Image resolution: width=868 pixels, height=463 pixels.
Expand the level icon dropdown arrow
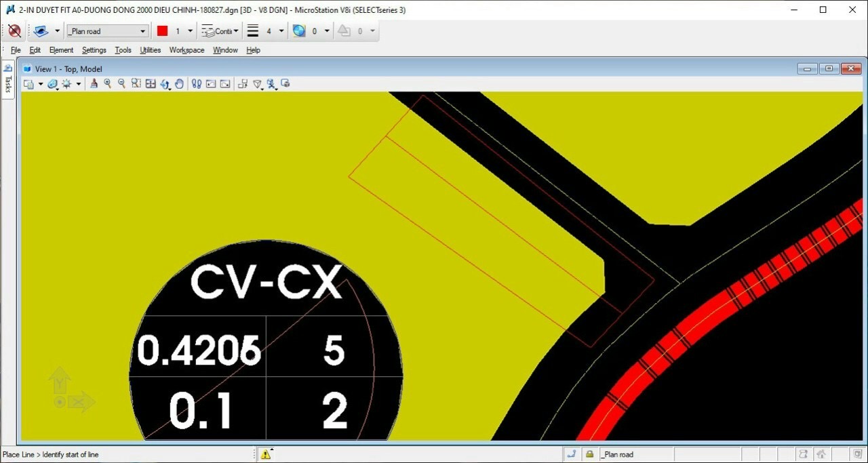(x=57, y=31)
